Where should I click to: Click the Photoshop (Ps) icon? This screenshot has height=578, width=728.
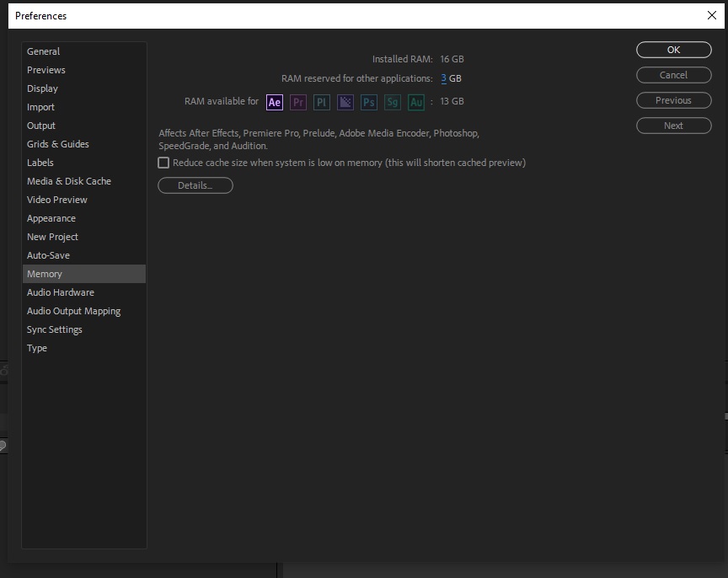click(x=369, y=102)
